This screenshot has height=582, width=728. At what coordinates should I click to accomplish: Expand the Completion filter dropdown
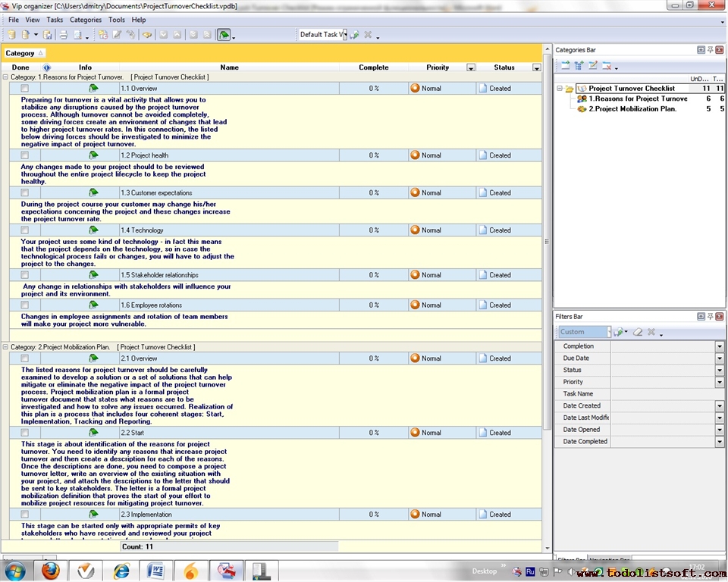(x=720, y=346)
